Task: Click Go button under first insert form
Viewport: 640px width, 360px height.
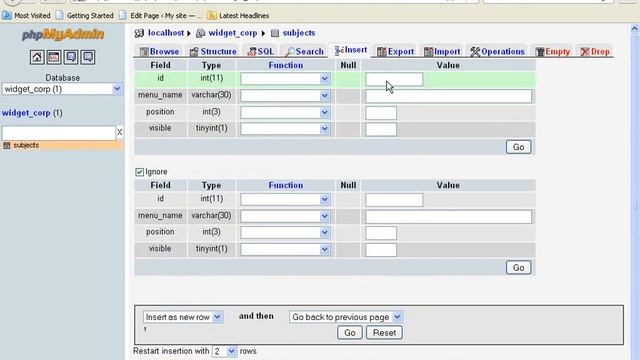Action: (518, 147)
